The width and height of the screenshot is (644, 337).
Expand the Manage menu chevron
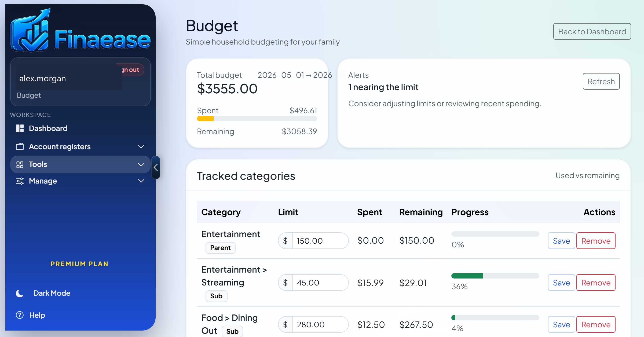coord(141,181)
